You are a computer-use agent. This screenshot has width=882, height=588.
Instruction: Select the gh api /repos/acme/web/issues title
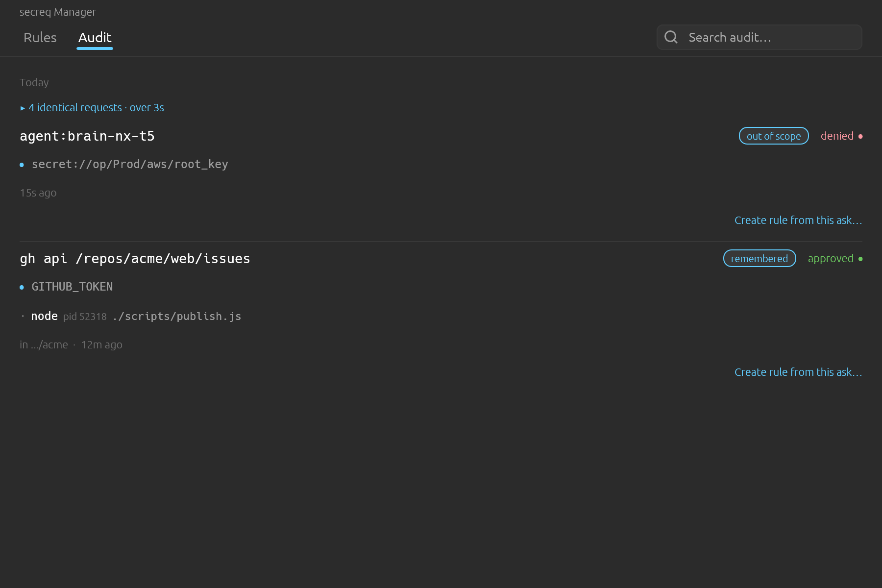pos(135,259)
